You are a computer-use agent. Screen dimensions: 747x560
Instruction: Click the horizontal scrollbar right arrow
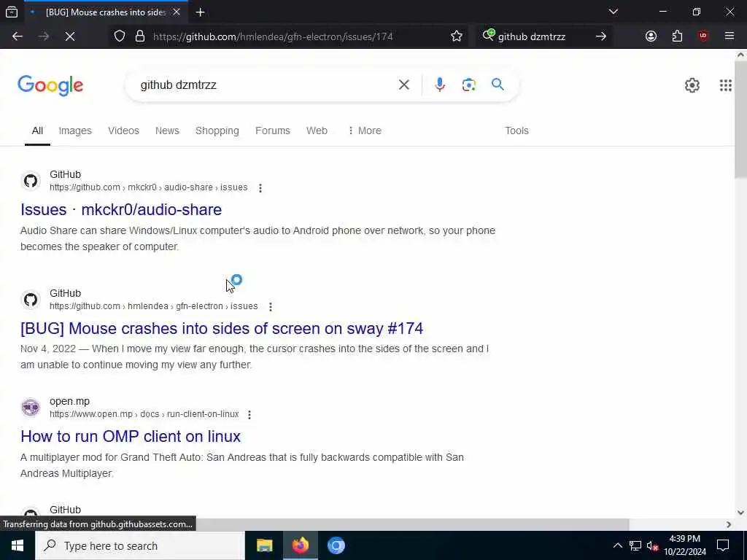coord(729,524)
